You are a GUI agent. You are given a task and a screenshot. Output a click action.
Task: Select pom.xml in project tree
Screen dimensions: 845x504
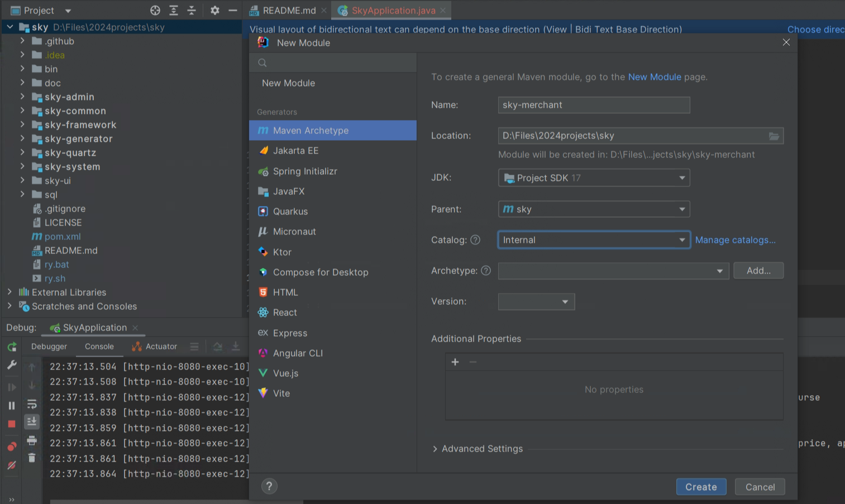(x=63, y=237)
